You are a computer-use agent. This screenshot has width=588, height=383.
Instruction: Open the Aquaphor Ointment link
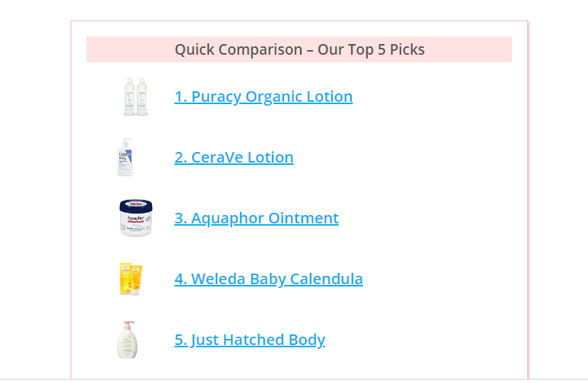click(x=257, y=218)
